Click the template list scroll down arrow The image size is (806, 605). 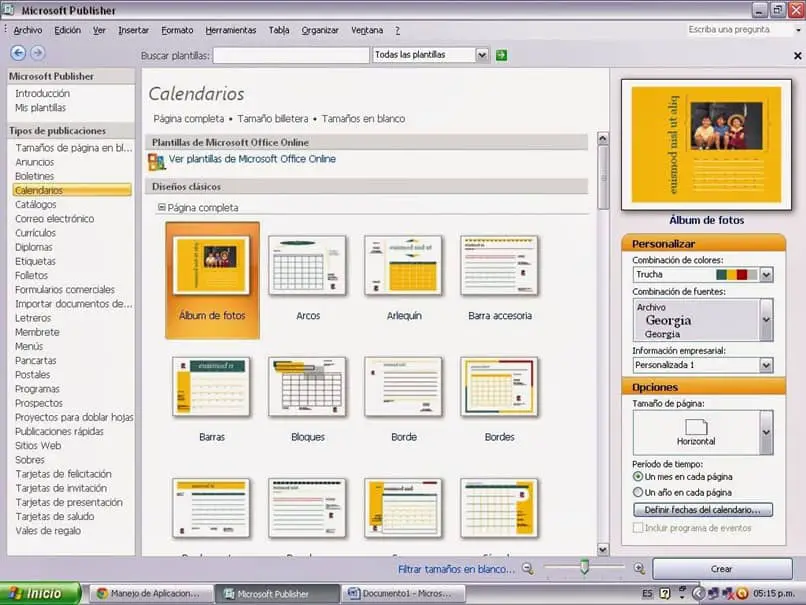click(603, 549)
